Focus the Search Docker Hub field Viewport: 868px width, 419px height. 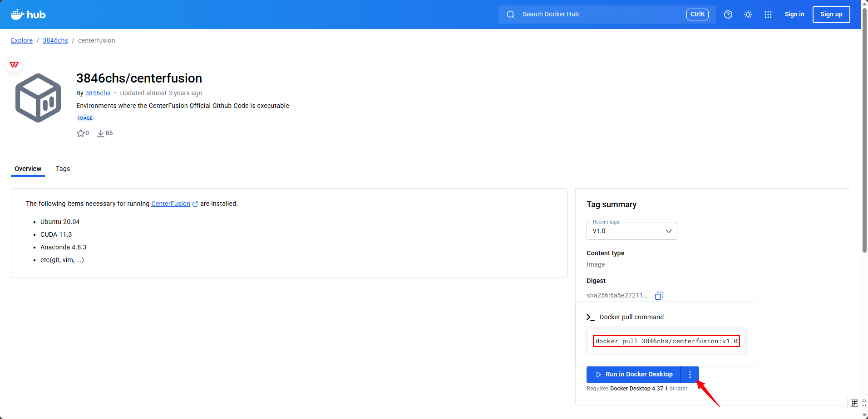[607, 15]
